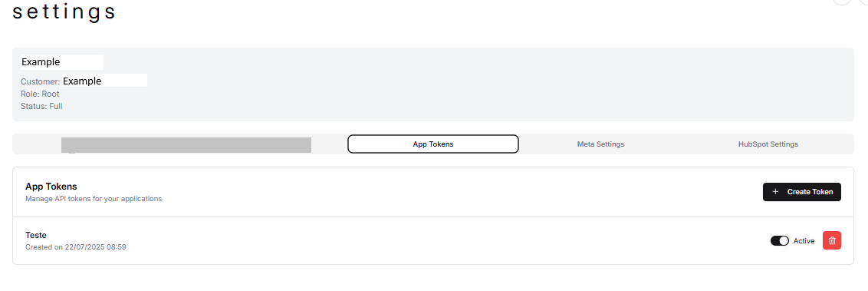Open the HubSpot Settings tab
868x291 pixels.
coord(768,144)
